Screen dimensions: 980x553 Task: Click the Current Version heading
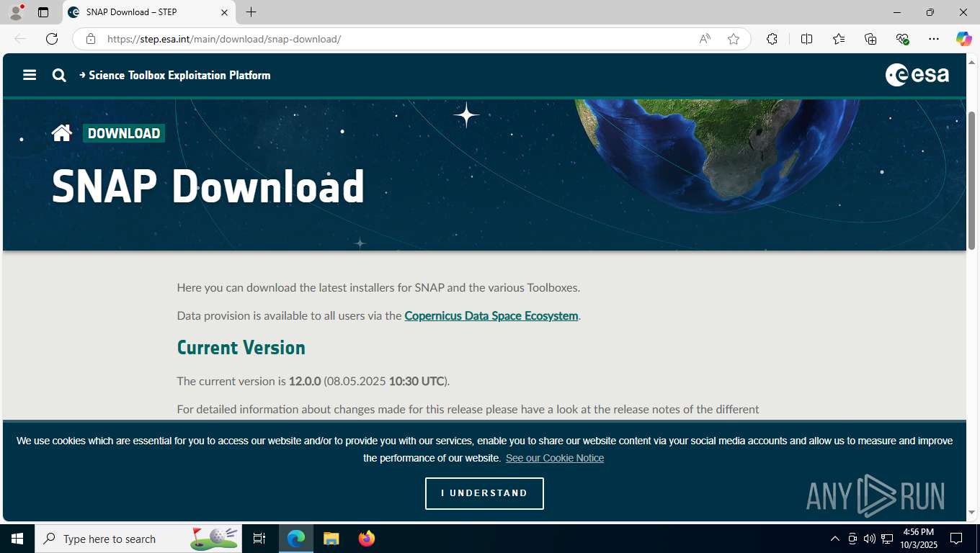[241, 348]
